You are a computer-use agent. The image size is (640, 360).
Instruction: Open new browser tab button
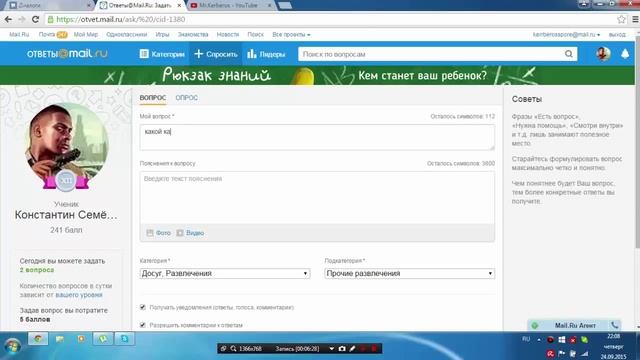[284, 5]
